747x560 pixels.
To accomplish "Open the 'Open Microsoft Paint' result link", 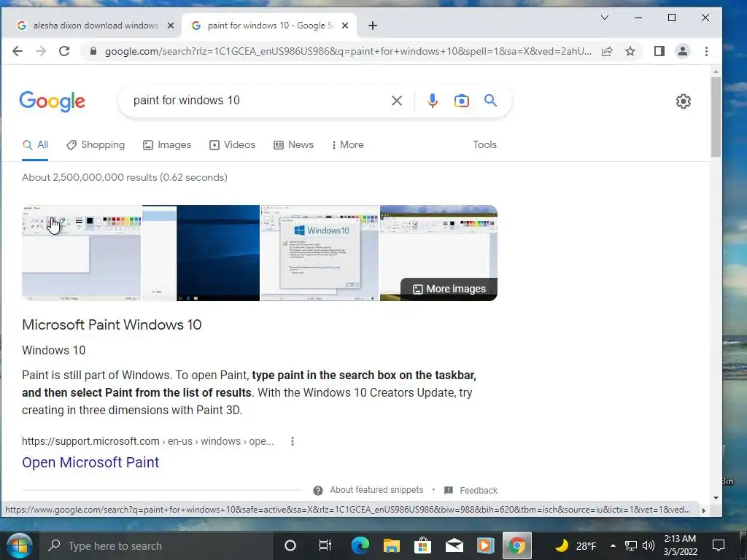I will 90,462.
